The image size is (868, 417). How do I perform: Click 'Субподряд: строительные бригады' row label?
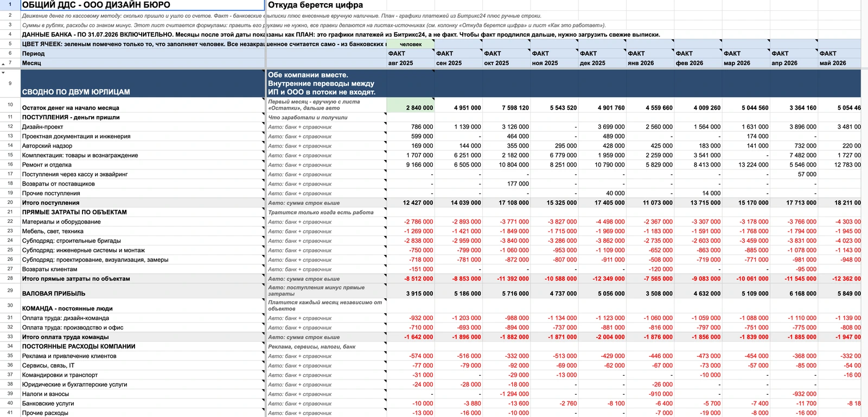tap(143, 241)
